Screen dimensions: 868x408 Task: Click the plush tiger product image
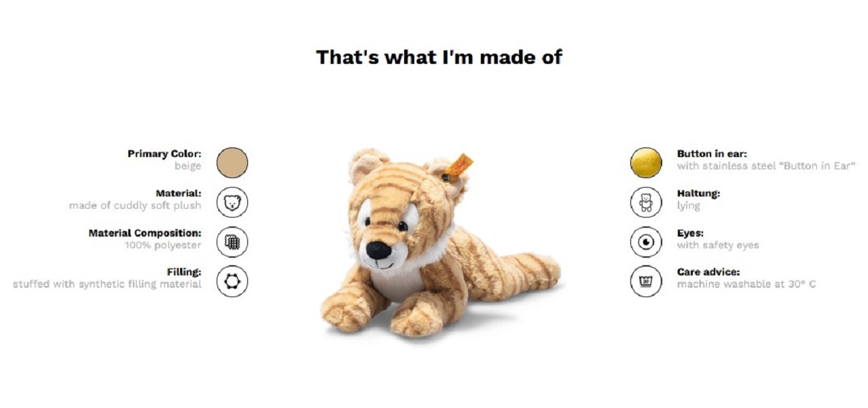coord(440,243)
